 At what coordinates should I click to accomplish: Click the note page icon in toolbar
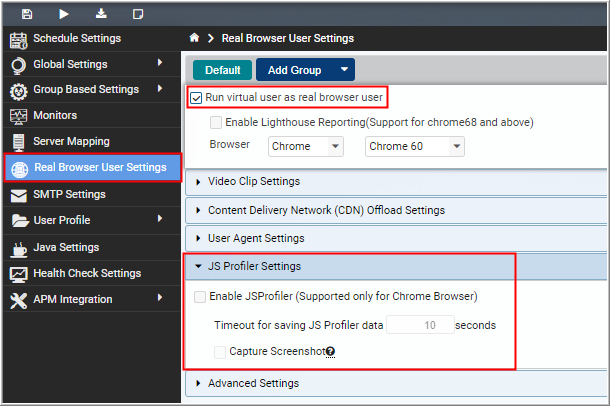click(x=138, y=14)
